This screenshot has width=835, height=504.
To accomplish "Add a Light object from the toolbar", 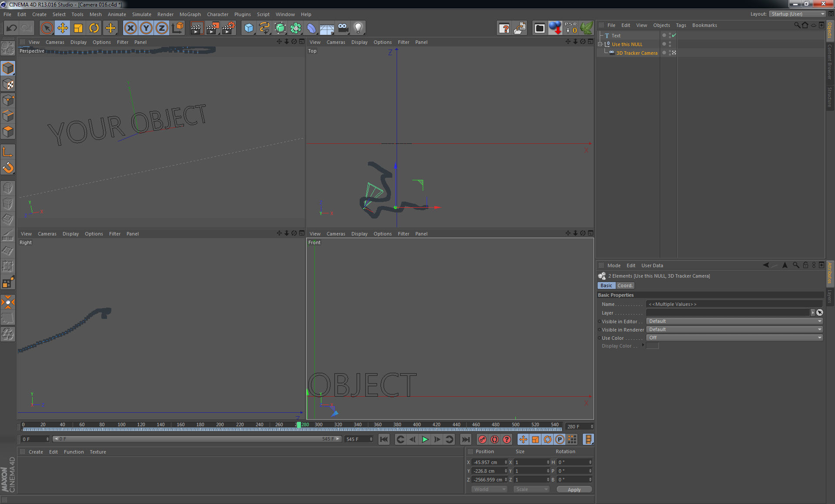I will tap(358, 28).
